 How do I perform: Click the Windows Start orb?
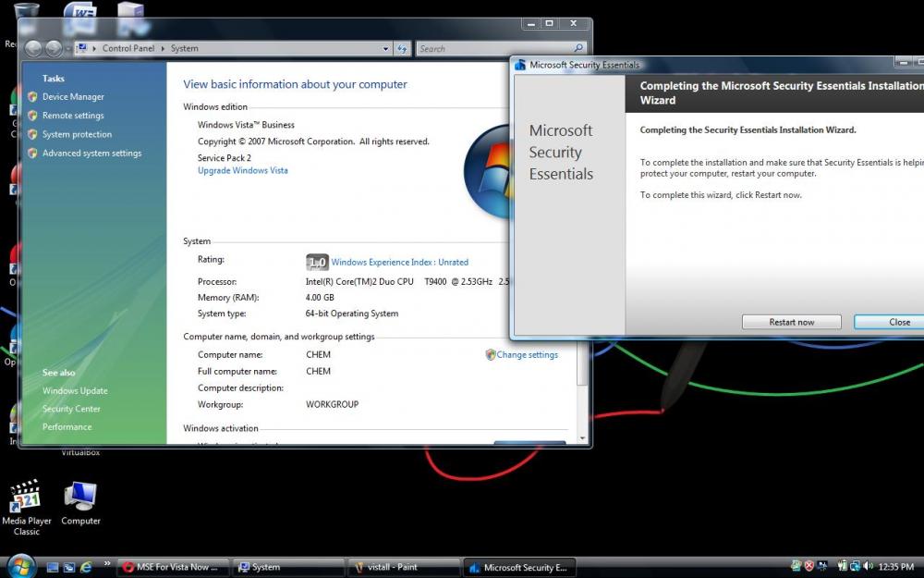coord(20,565)
